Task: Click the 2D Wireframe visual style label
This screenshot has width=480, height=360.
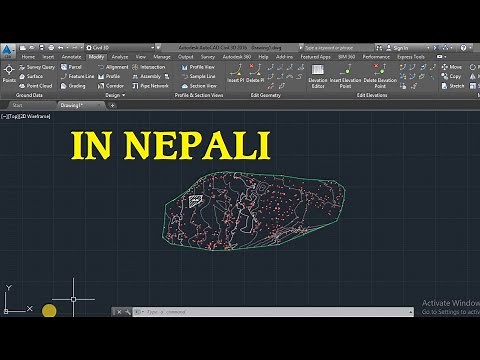Action: point(34,116)
